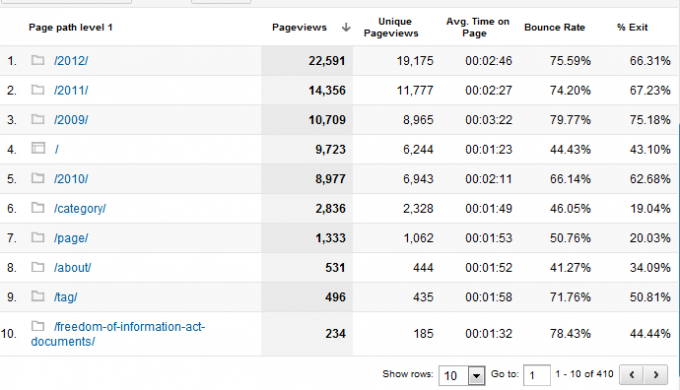Click the 50.81% exit value
680x390 pixels.
pyautogui.click(x=650, y=297)
